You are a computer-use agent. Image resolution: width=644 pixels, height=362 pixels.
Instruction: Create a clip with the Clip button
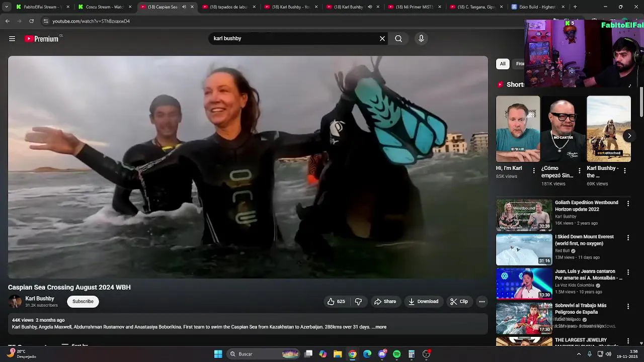(x=459, y=302)
